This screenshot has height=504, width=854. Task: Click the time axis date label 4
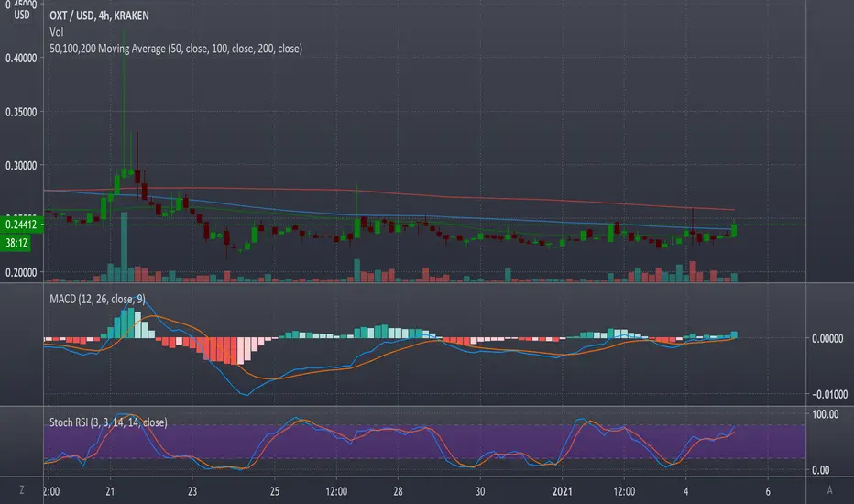tap(685, 491)
